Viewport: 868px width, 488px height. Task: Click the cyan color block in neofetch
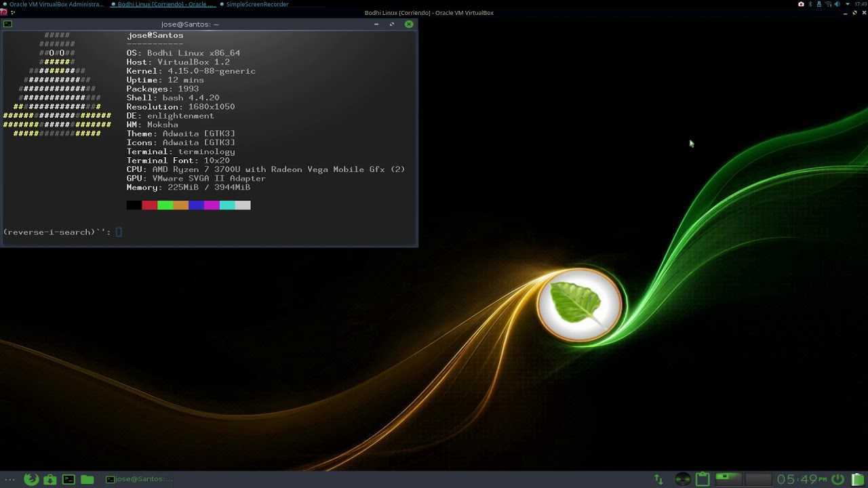point(227,205)
